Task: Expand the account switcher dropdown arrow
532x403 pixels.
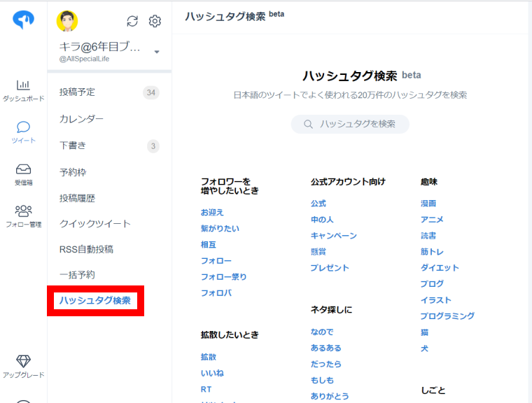Action: 157,52
